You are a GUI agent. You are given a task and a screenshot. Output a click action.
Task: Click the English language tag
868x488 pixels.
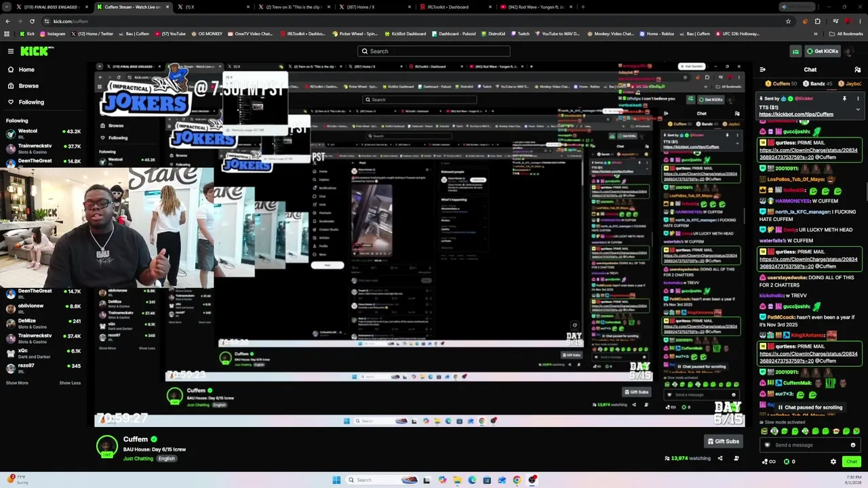[167, 458]
